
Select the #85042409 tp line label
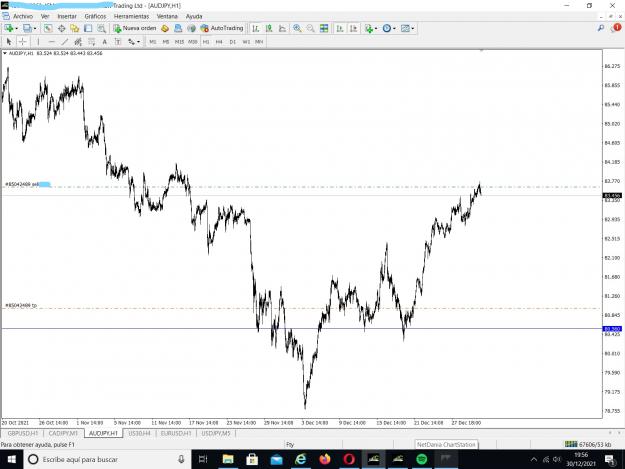[21, 305]
